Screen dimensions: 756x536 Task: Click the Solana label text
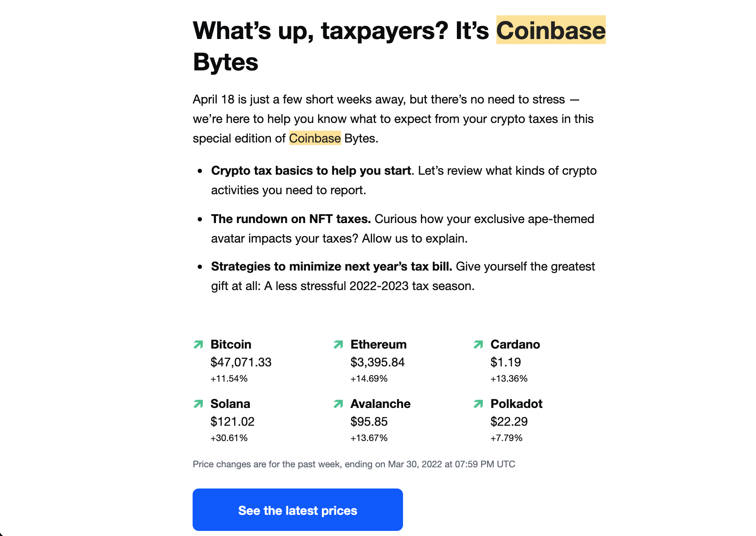pos(230,404)
